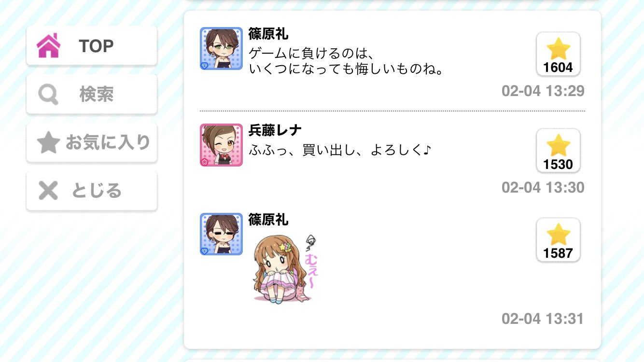Click the X icon beside とじる

48,191
